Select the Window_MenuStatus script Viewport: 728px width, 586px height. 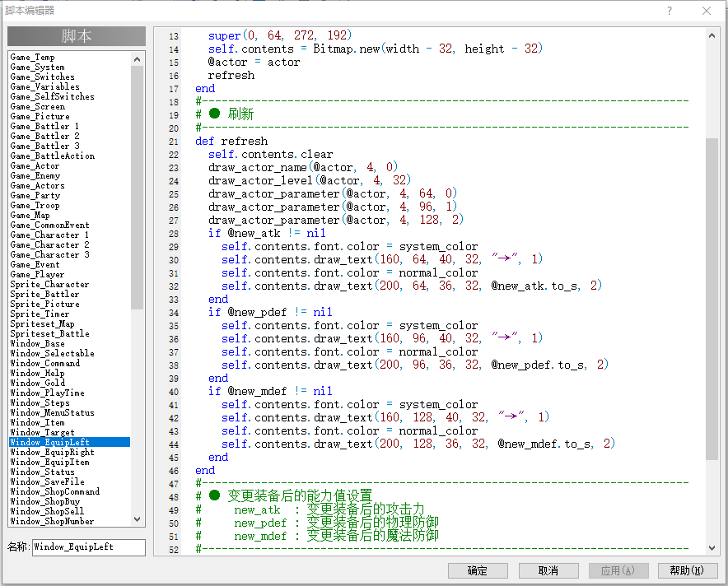(70, 412)
